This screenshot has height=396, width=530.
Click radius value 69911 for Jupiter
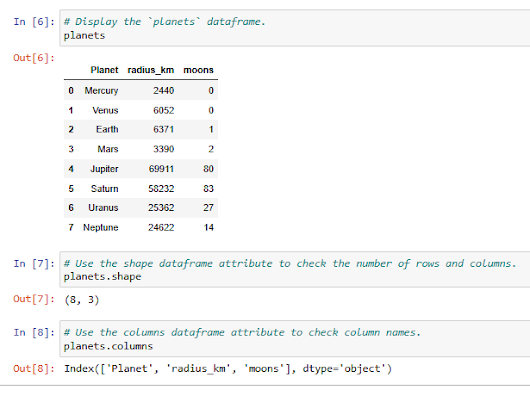(161, 169)
